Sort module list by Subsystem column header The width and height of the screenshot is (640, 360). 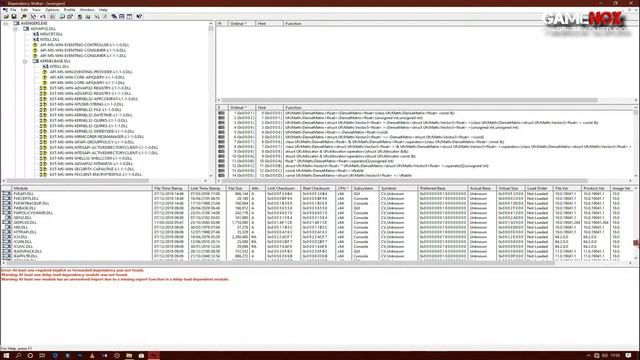coord(365,188)
